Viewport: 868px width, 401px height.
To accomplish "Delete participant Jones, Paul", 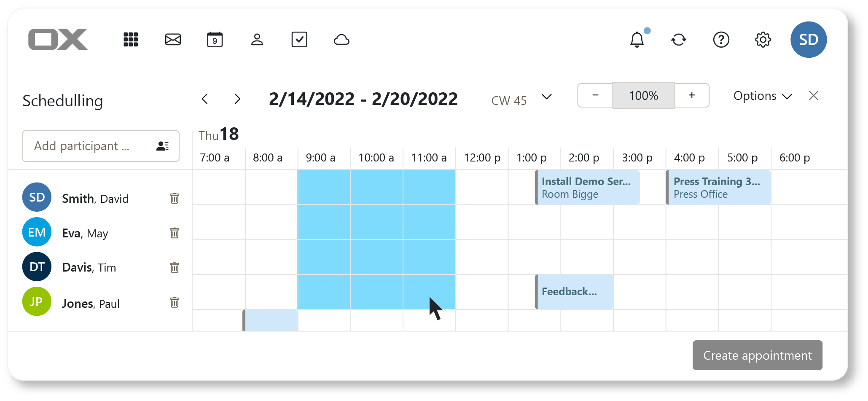I will click(175, 302).
